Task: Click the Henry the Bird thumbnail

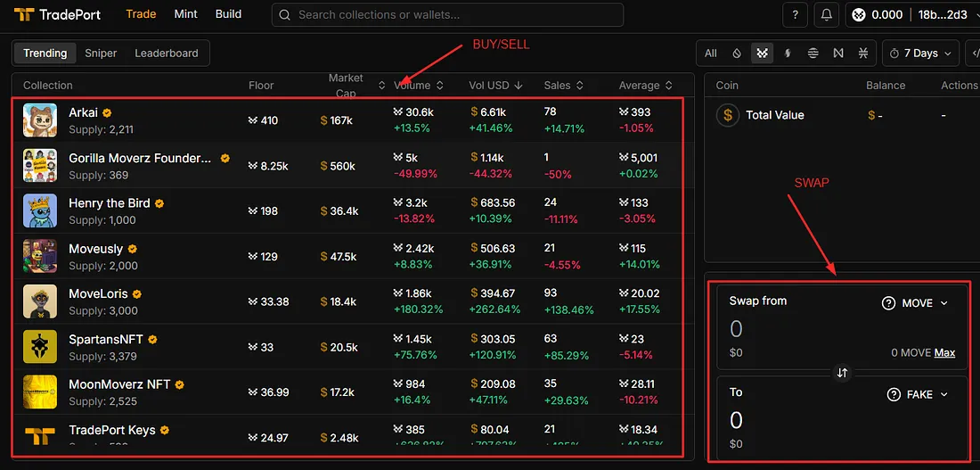Action: point(40,210)
